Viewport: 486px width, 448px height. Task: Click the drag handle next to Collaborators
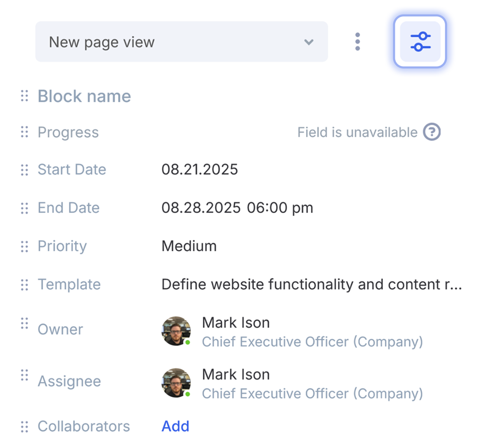tap(25, 426)
